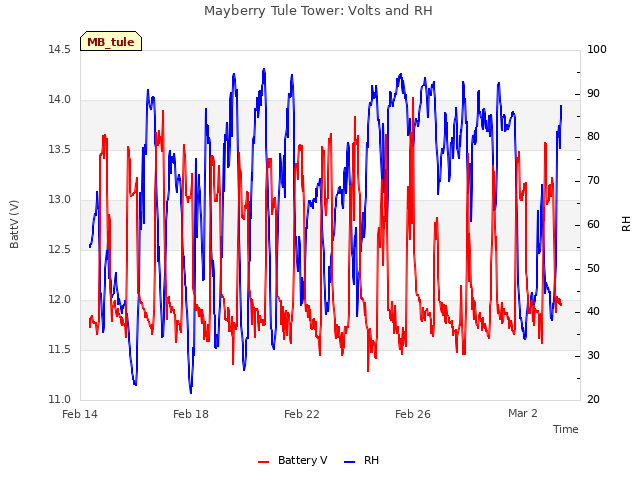Click the red Battery V legend swatch
Image resolution: width=640 pixels, height=480 pixels.
click(264, 462)
